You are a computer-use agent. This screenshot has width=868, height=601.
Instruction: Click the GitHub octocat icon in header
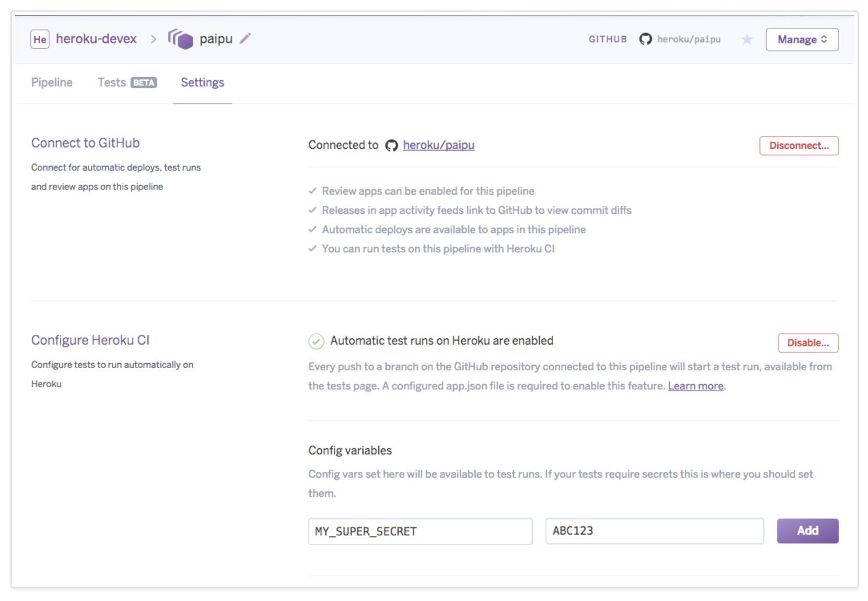click(645, 39)
